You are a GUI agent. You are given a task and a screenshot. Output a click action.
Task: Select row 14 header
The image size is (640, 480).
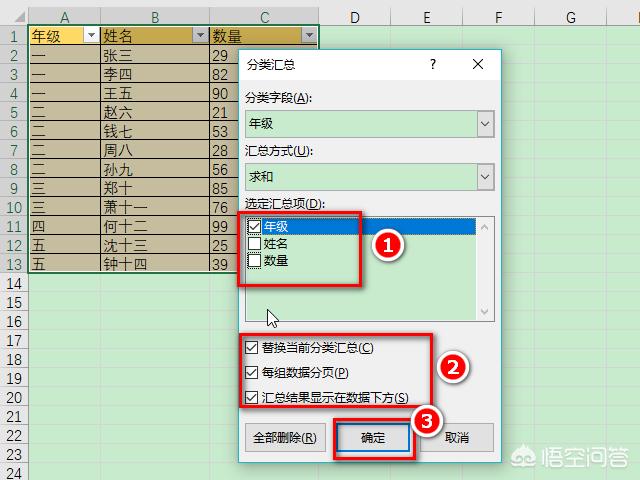[x=14, y=283]
